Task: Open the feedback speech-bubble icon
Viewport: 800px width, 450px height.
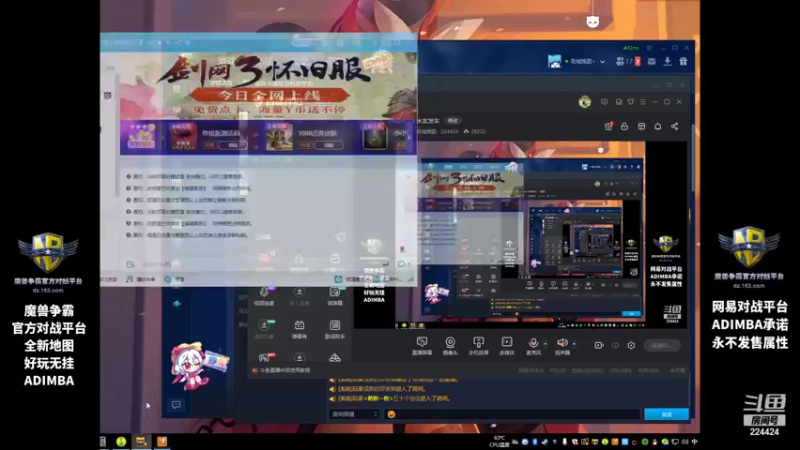Action: coord(605,102)
